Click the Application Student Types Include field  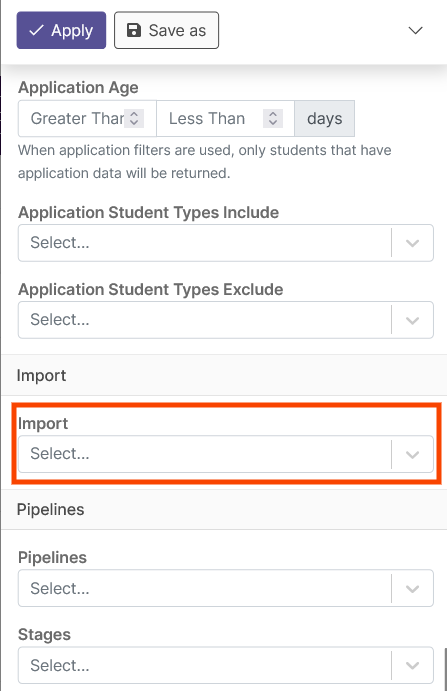[226, 243]
